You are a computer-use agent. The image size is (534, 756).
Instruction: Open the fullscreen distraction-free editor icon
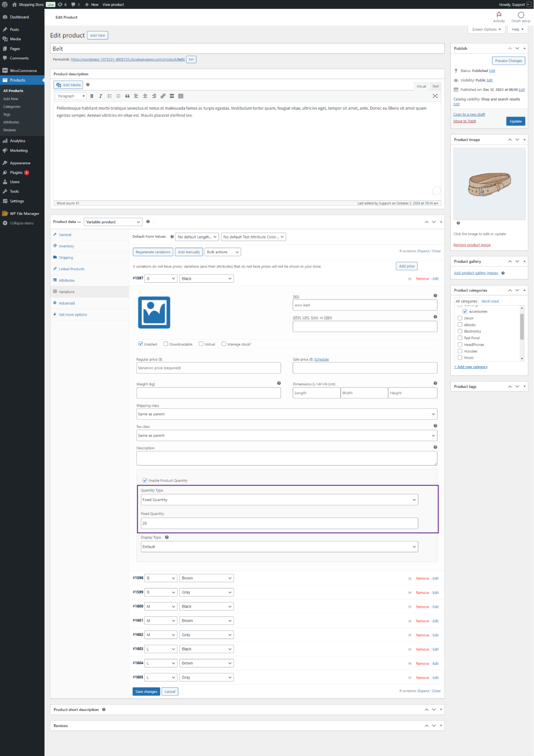435,96
